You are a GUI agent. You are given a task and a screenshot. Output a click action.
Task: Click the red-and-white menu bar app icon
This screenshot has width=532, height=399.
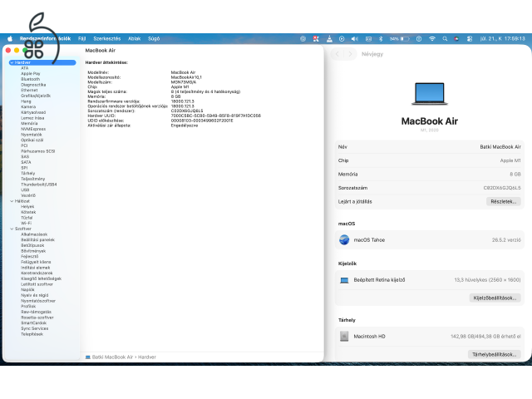pos(316,39)
